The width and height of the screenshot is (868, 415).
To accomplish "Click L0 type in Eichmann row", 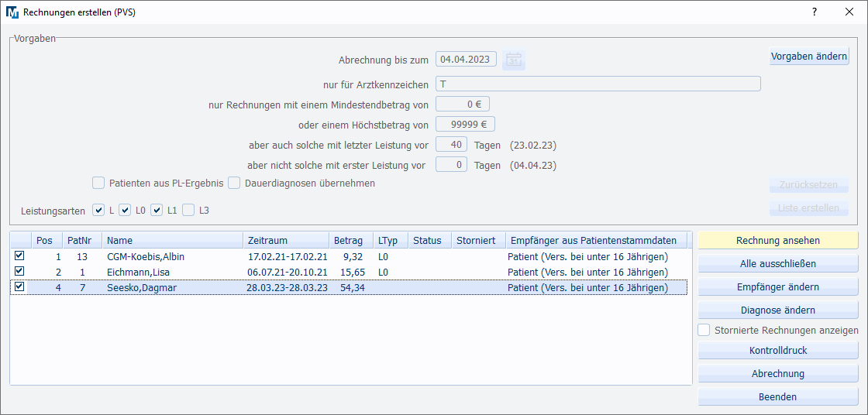I will 384,273.
